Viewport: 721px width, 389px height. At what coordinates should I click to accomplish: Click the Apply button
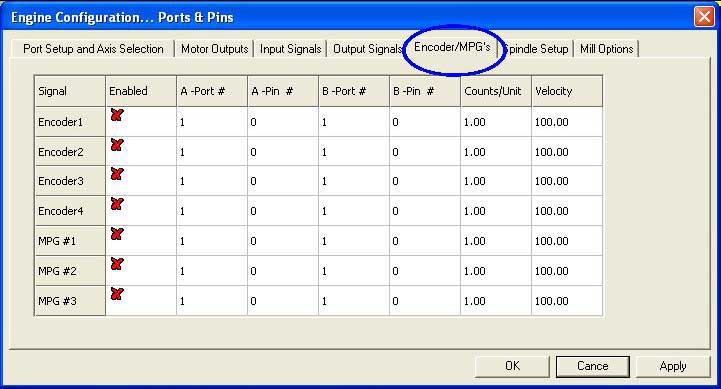click(x=673, y=366)
